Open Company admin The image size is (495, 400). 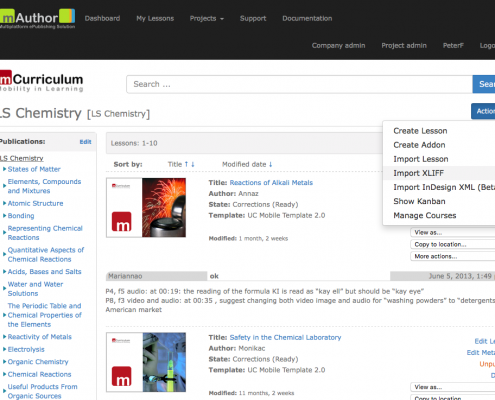pos(338,45)
